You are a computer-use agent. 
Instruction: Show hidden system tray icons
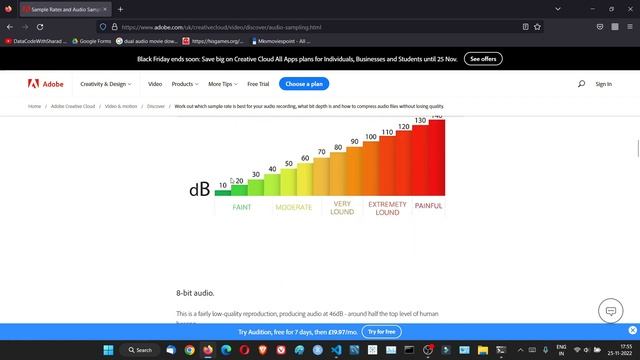[x=520, y=350]
